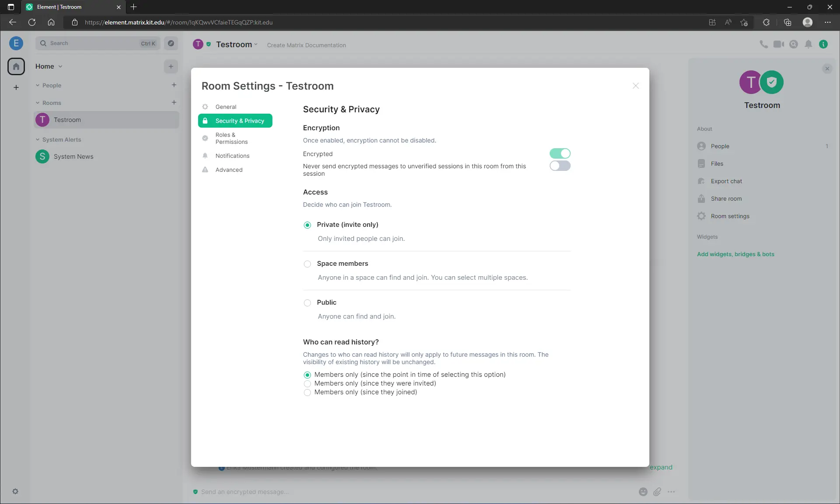Open the threads panel
This screenshot has height=504, width=840.
(794, 44)
